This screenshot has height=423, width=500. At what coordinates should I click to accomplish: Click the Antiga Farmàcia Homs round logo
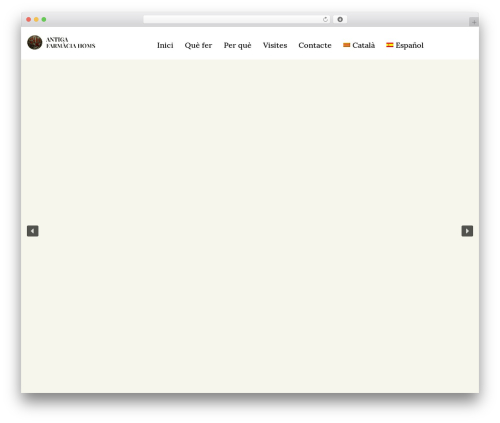pyautogui.click(x=35, y=42)
